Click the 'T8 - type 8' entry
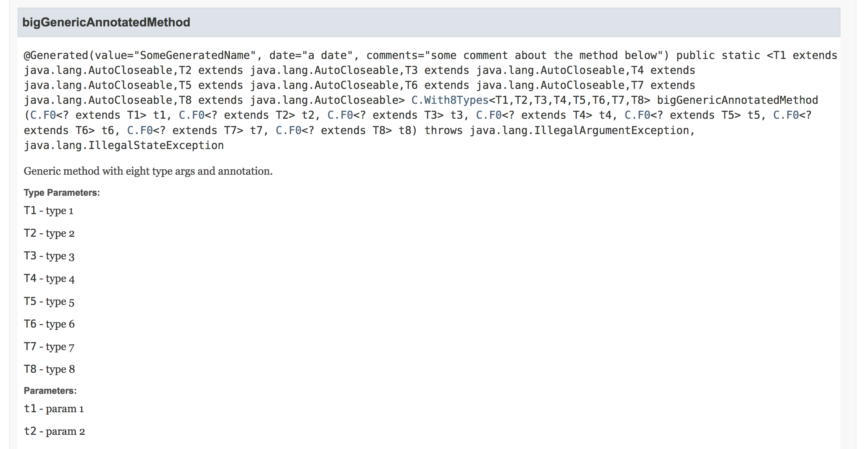 pyautogui.click(x=49, y=369)
